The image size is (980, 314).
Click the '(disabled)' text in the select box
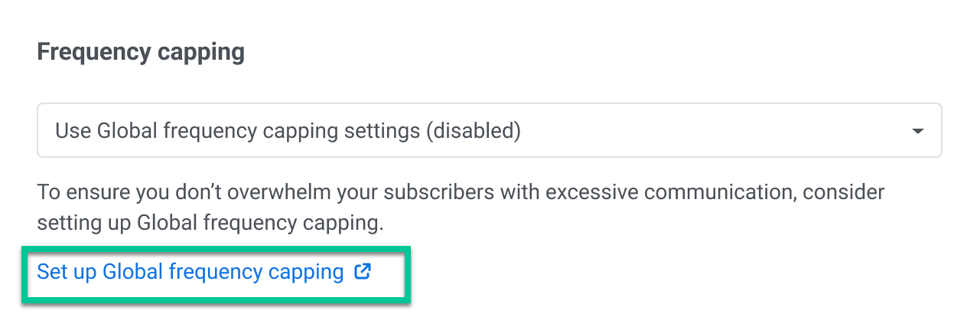point(473,132)
